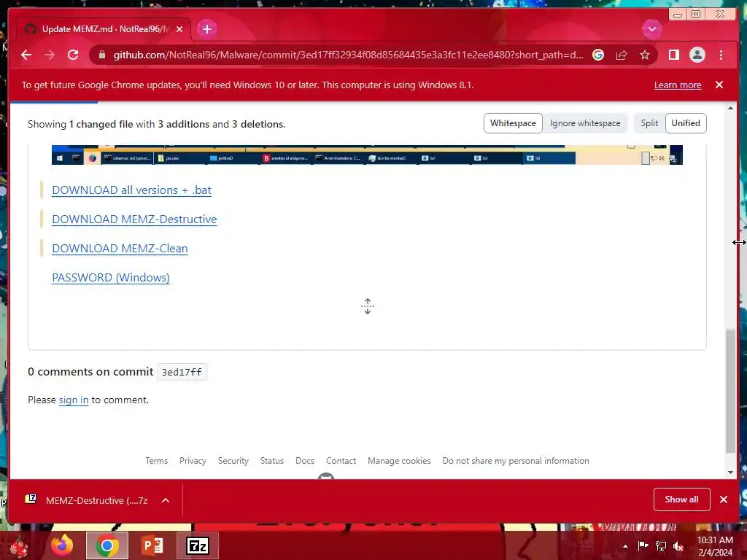The width and height of the screenshot is (747, 560).
Task: Go back to the previous page
Action: (26, 55)
